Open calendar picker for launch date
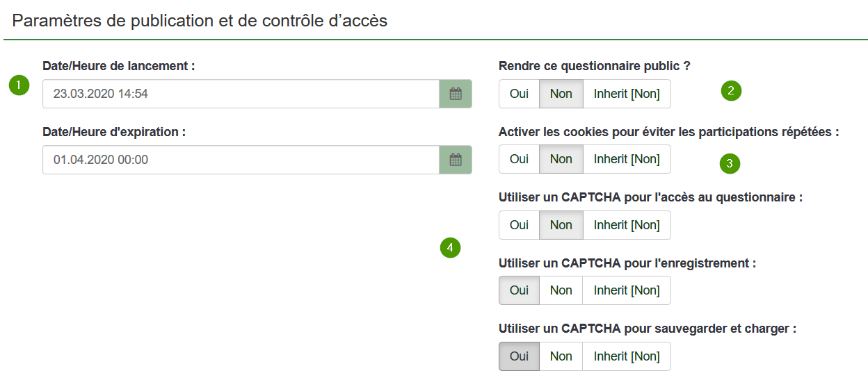Viewport: 868px width, 389px height. (456, 94)
